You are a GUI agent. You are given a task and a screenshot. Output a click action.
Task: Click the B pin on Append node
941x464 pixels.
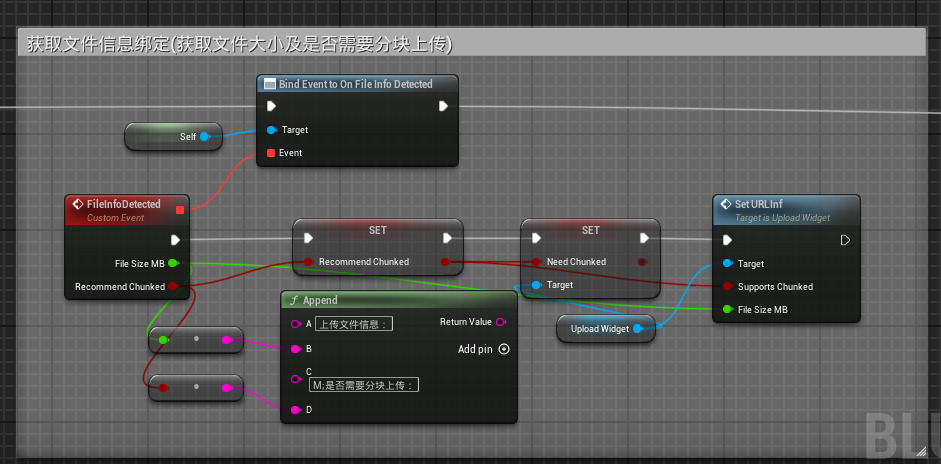coord(295,348)
